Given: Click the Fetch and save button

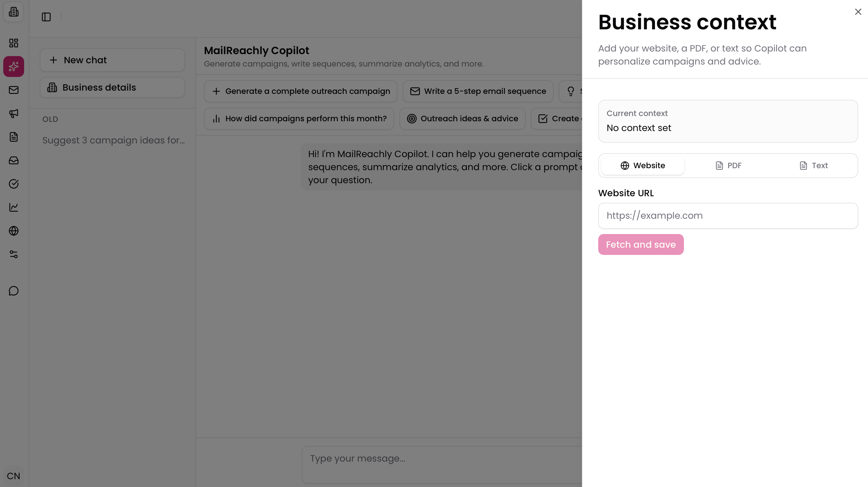Looking at the screenshot, I should (641, 244).
